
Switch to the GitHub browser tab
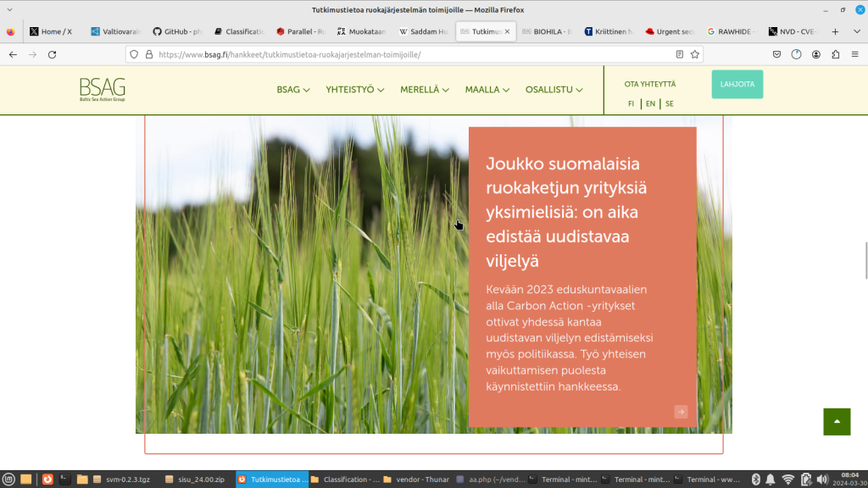tap(176, 31)
